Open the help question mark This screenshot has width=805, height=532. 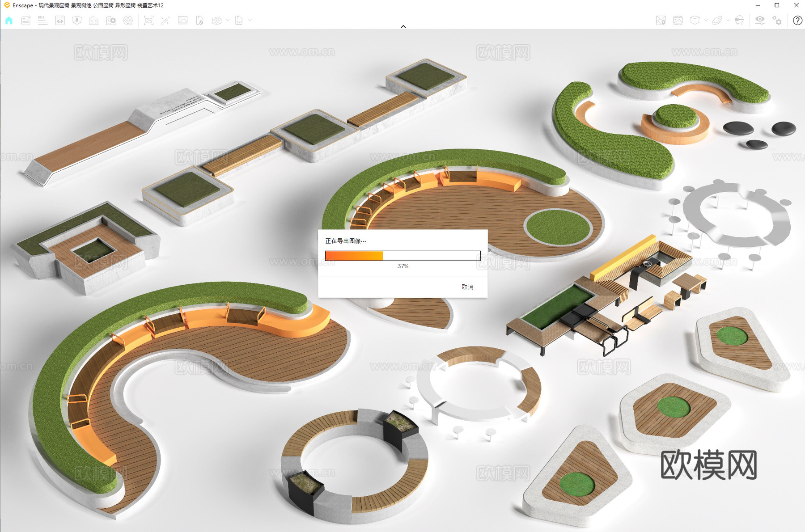(x=797, y=20)
